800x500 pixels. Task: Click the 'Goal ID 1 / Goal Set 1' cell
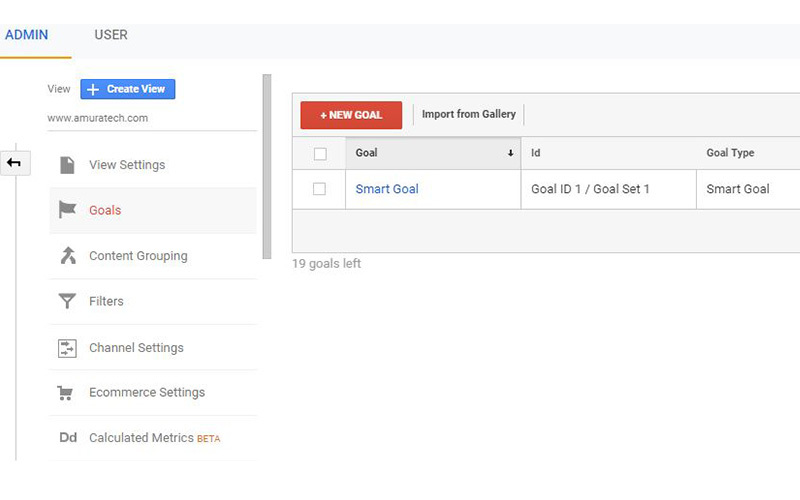tap(608, 189)
